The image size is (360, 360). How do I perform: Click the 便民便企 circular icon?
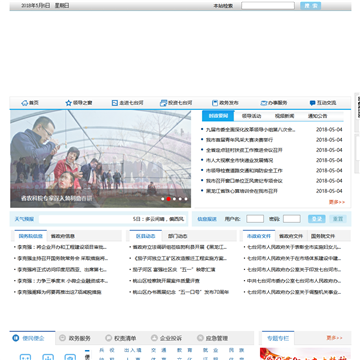[16, 338]
